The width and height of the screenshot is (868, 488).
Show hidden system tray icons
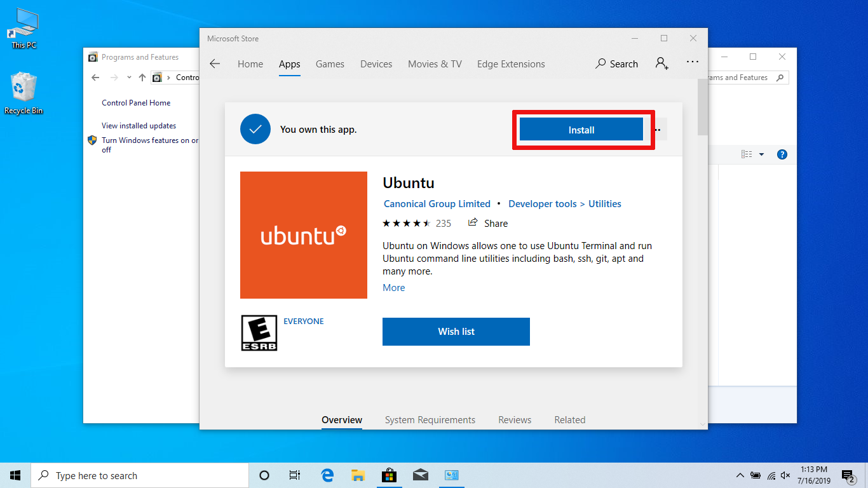pyautogui.click(x=740, y=475)
